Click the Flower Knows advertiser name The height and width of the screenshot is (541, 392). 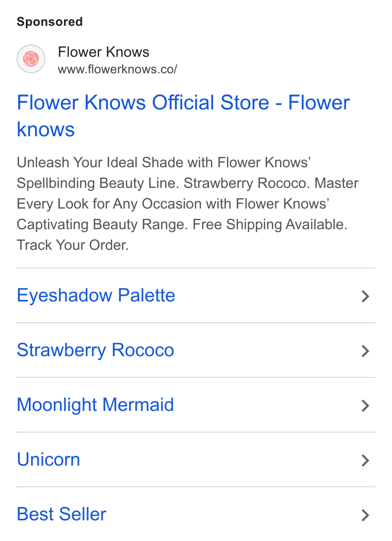click(x=104, y=52)
